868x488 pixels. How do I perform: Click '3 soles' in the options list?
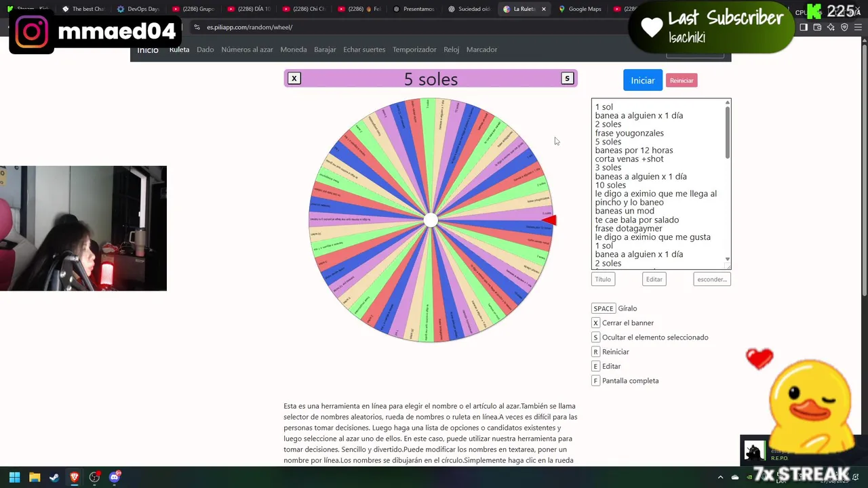pos(608,167)
